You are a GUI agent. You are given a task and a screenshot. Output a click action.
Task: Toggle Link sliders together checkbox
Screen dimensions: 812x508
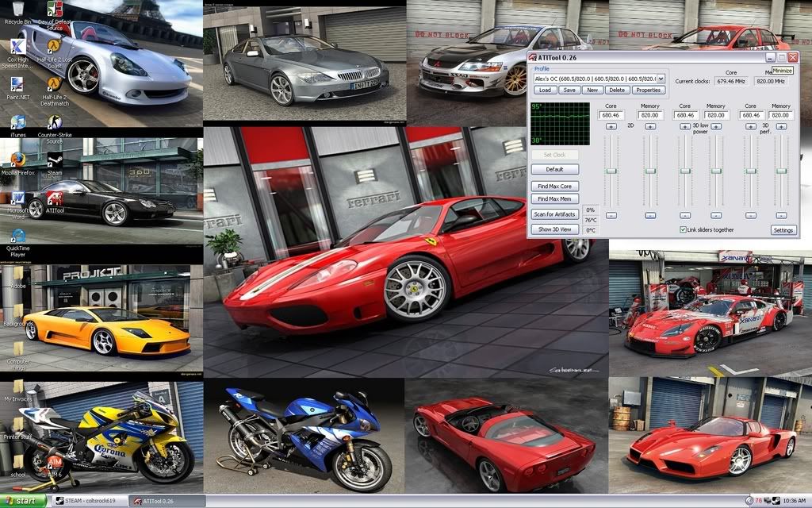click(x=683, y=229)
